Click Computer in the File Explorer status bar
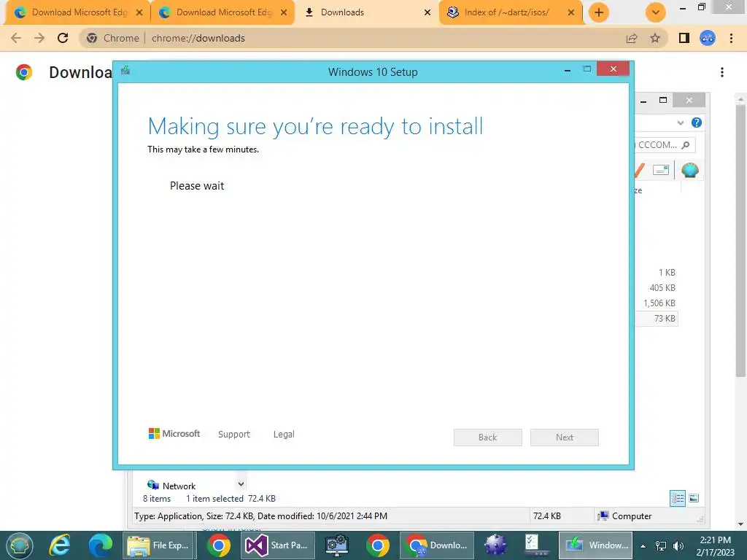This screenshot has height=560, width=747. pos(624,516)
